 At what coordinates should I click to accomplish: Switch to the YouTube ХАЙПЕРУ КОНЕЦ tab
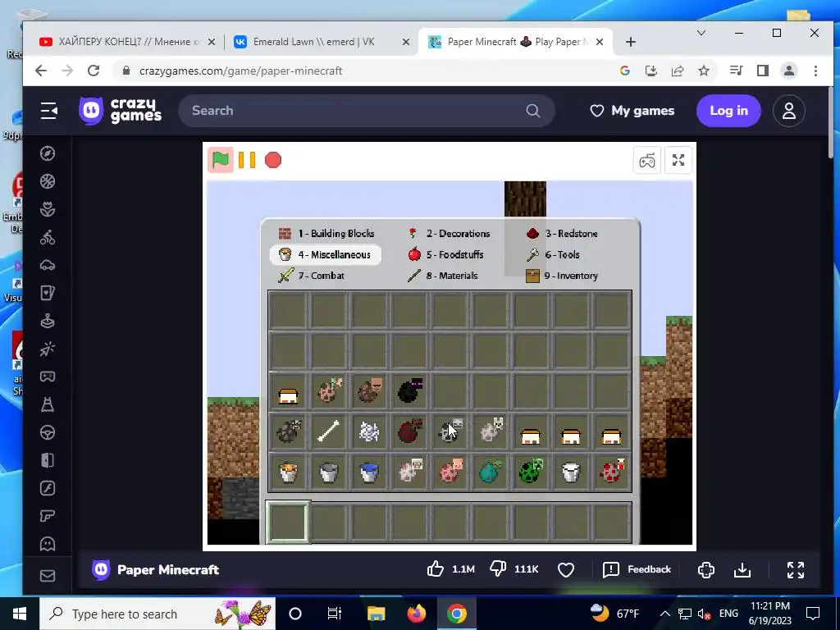click(127, 42)
